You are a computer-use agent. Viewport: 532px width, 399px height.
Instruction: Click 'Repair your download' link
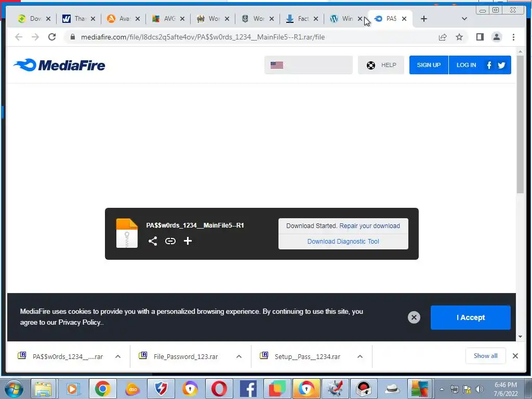tap(369, 226)
